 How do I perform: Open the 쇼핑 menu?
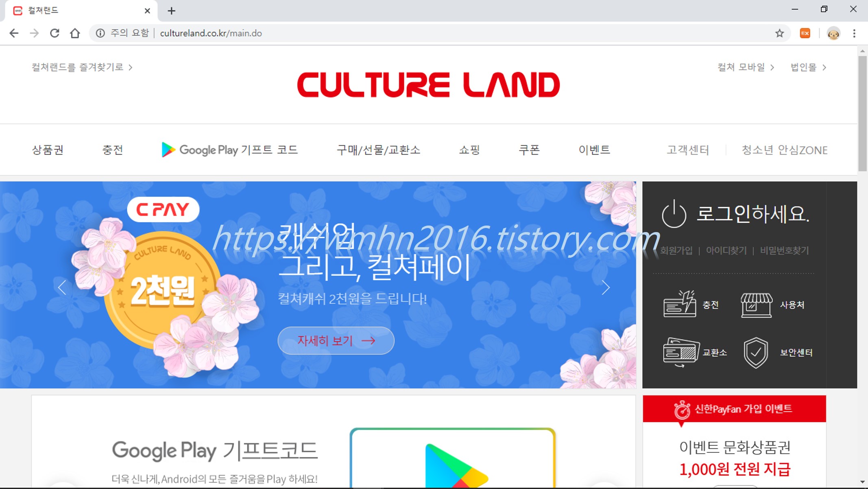469,150
